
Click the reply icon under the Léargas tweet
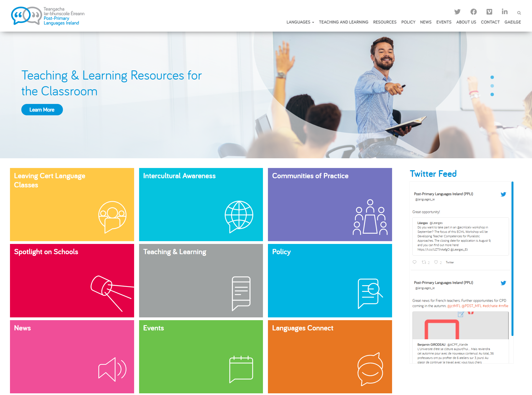pos(415,262)
